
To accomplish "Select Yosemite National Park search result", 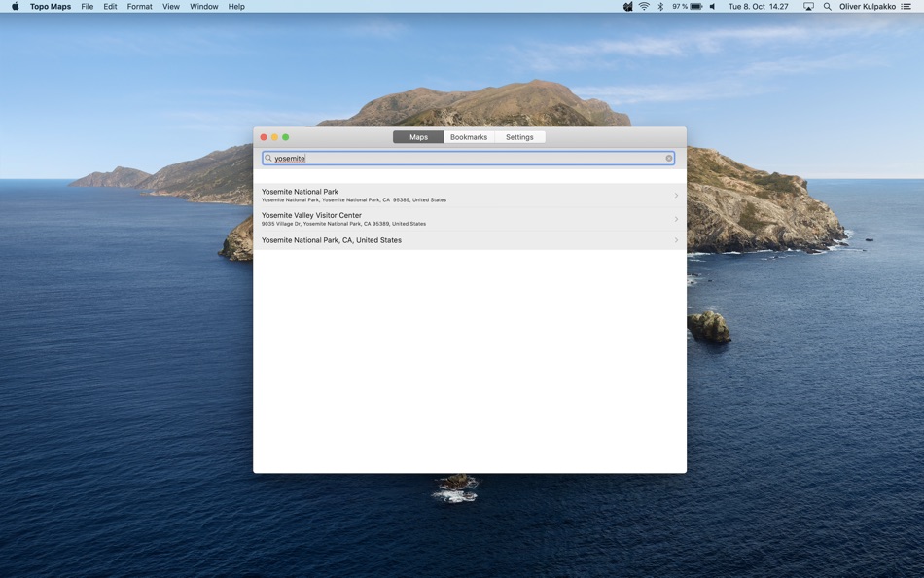I will pos(470,196).
